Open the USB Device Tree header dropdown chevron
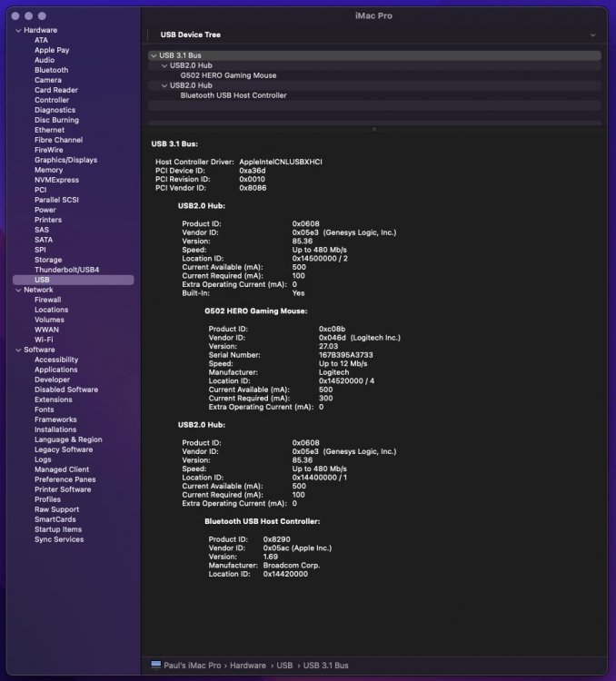The height and width of the screenshot is (681, 616). [593, 35]
